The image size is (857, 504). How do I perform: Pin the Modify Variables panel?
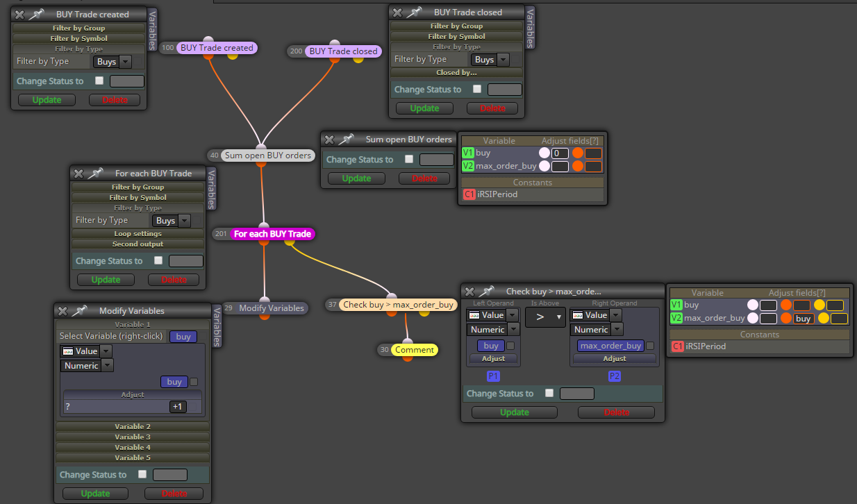pos(78,311)
